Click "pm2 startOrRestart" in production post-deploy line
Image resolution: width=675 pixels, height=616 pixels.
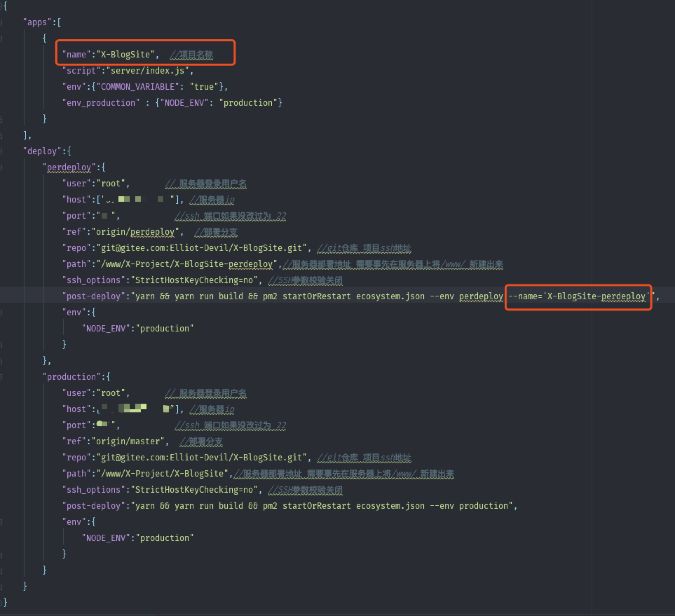pos(307,506)
